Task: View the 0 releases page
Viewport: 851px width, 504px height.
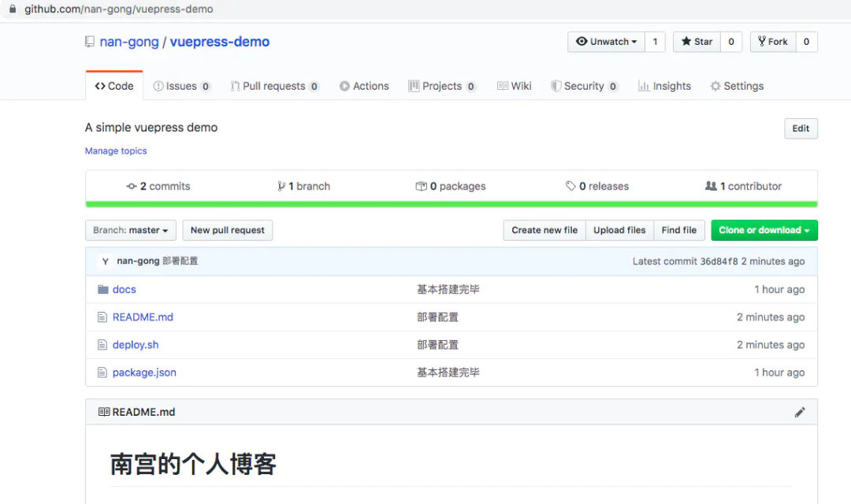Action: pos(597,186)
